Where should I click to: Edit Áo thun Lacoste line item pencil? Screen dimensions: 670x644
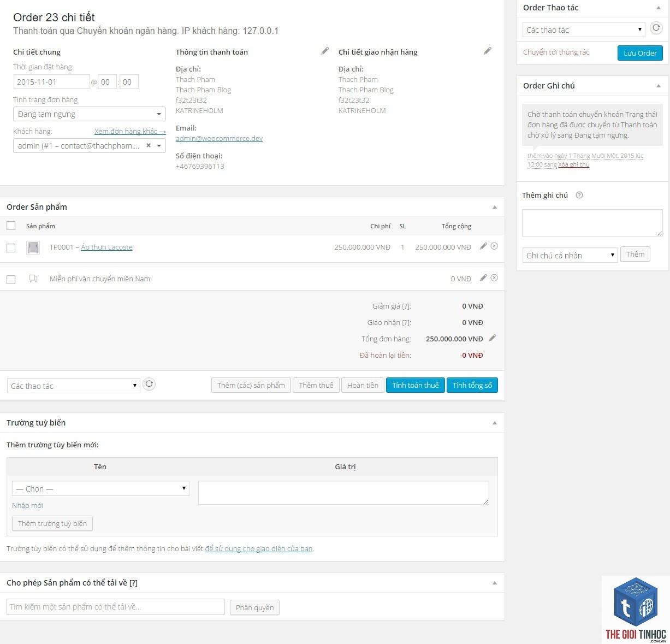point(483,246)
